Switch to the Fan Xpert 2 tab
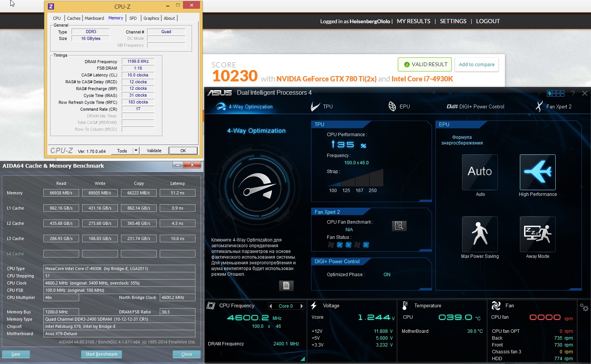 click(x=554, y=107)
